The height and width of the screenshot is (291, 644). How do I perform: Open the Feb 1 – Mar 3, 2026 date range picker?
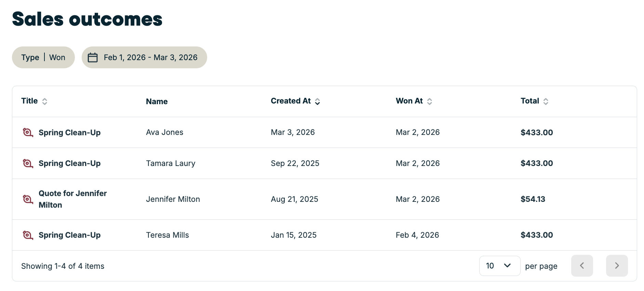[x=150, y=57]
